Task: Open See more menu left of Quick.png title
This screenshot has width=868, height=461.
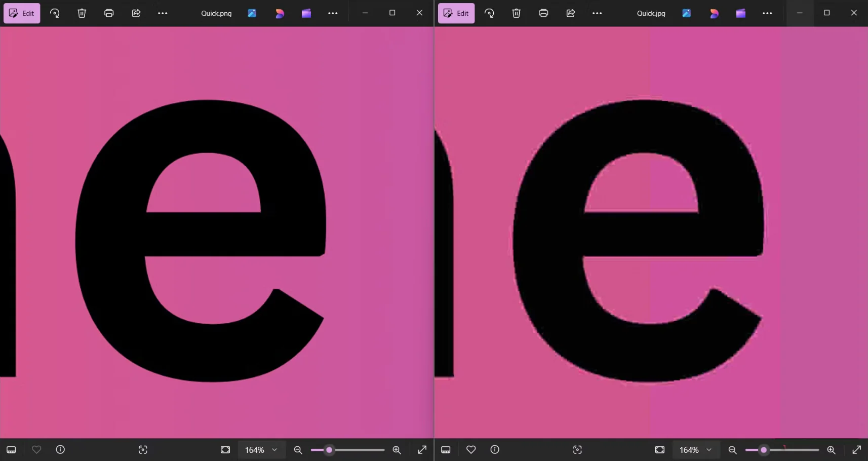Action: 163,13
